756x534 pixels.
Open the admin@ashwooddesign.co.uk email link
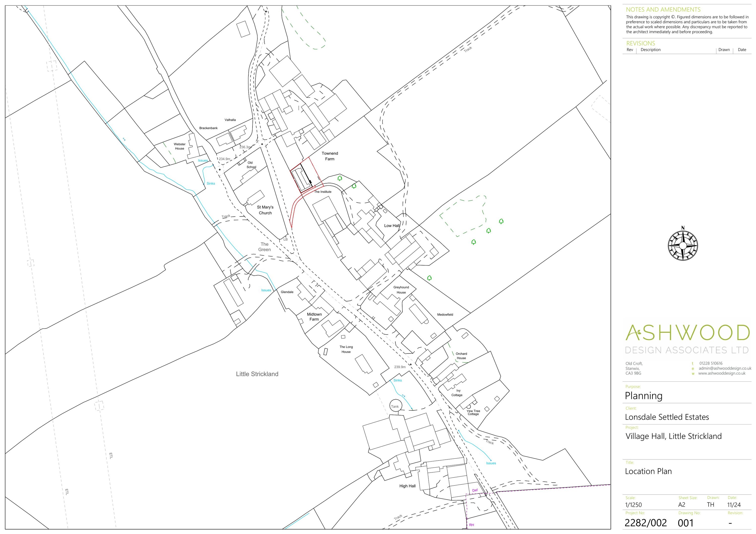(725, 368)
